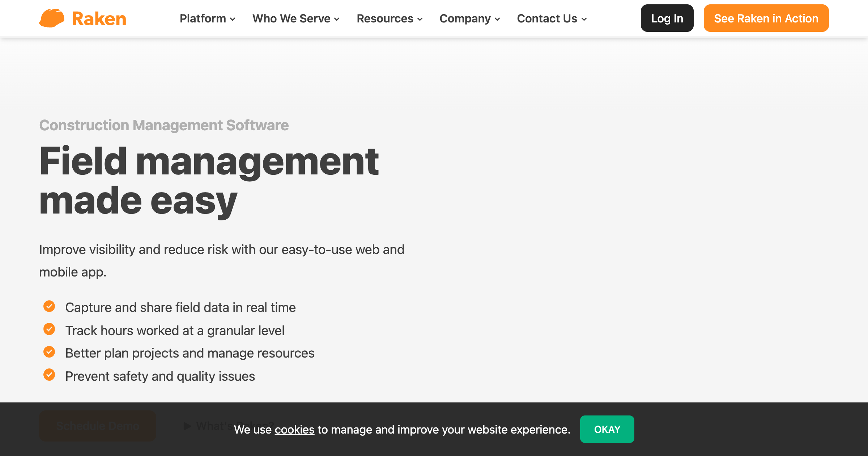The image size is (868, 456).
Task: Accept cookies with the OKAY button
Action: coord(607,429)
